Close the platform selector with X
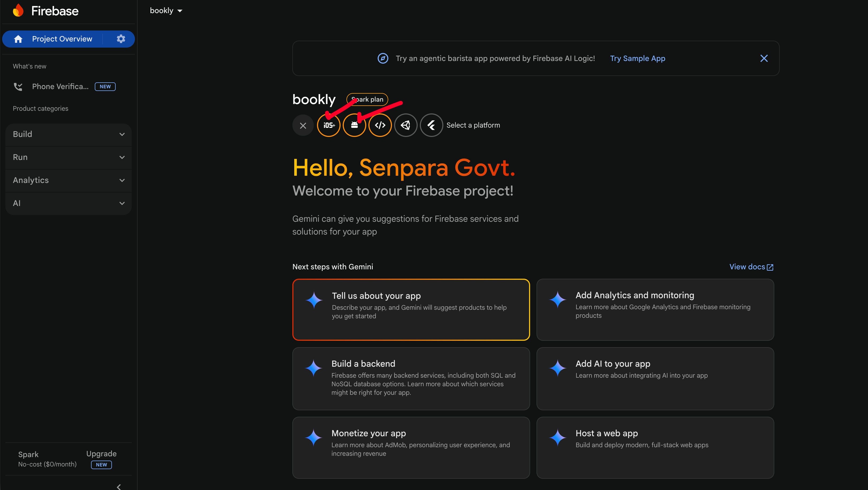Image resolution: width=868 pixels, height=490 pixels. pos(303,125)
